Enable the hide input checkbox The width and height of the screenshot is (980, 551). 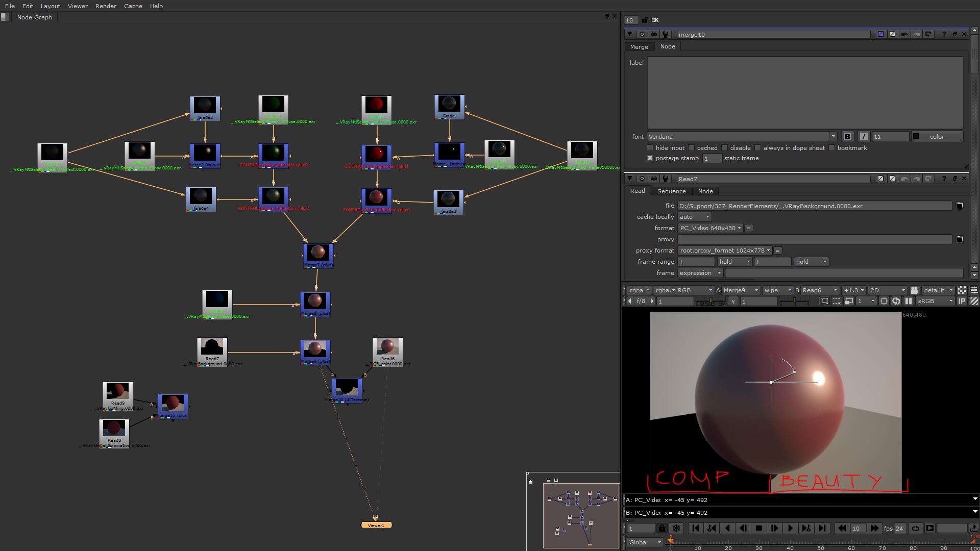(x=650, y=148)
